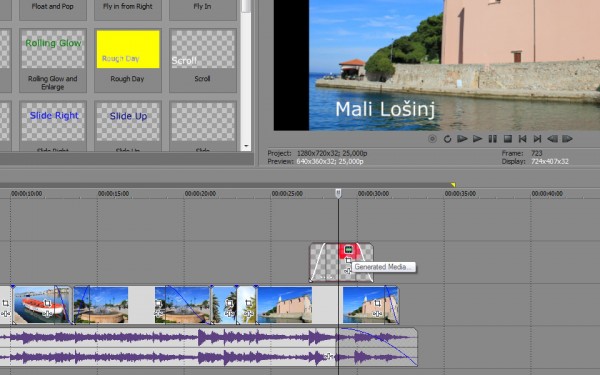Go to start of project
The height and width of the screenshot is (375, 600).
(x=522, y=139)
